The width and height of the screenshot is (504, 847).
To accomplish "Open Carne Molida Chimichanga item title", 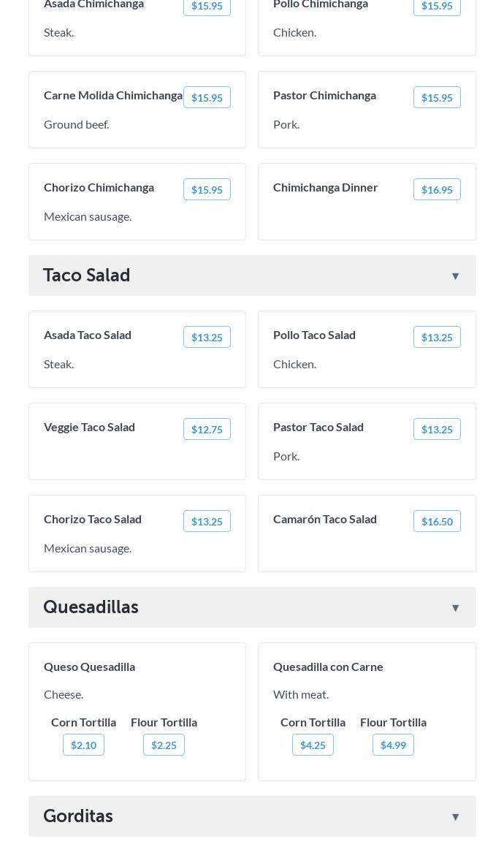I will click(x=113, y=95).
